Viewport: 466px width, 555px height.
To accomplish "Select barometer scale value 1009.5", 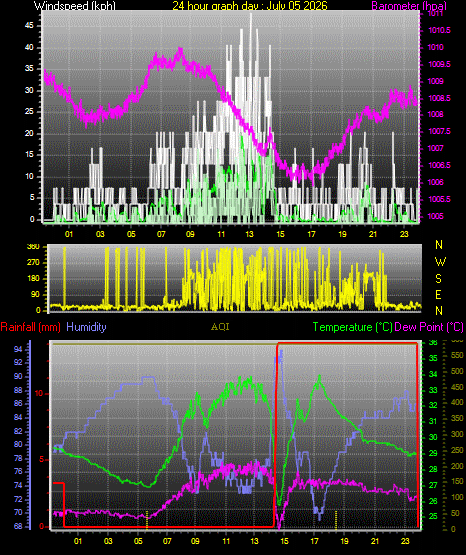I will point(439,64).
